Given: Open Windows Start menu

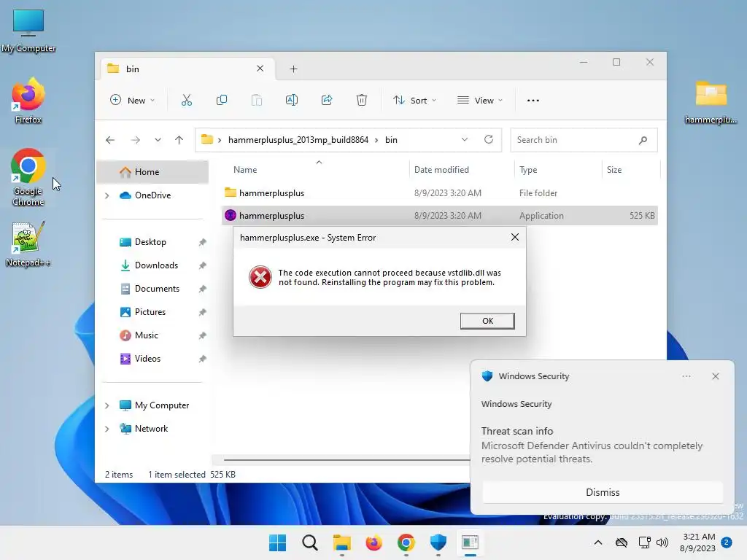Looking at the screenshot, I should tap(278, 542).
